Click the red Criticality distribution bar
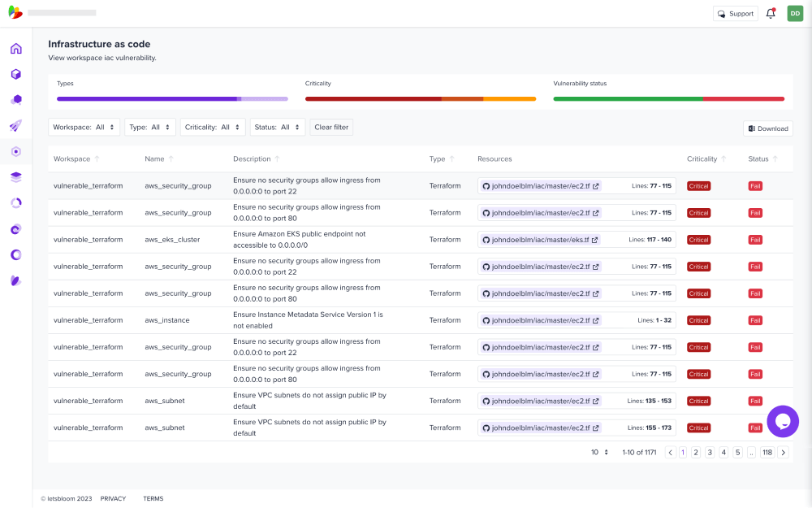Viewport: 812px width, 508px height. 421,98
